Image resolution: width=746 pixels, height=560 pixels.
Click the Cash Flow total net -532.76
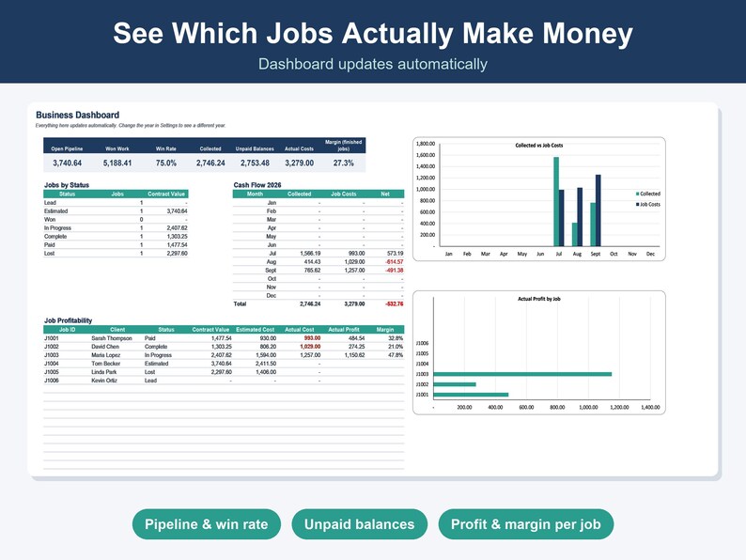[395, 303]
